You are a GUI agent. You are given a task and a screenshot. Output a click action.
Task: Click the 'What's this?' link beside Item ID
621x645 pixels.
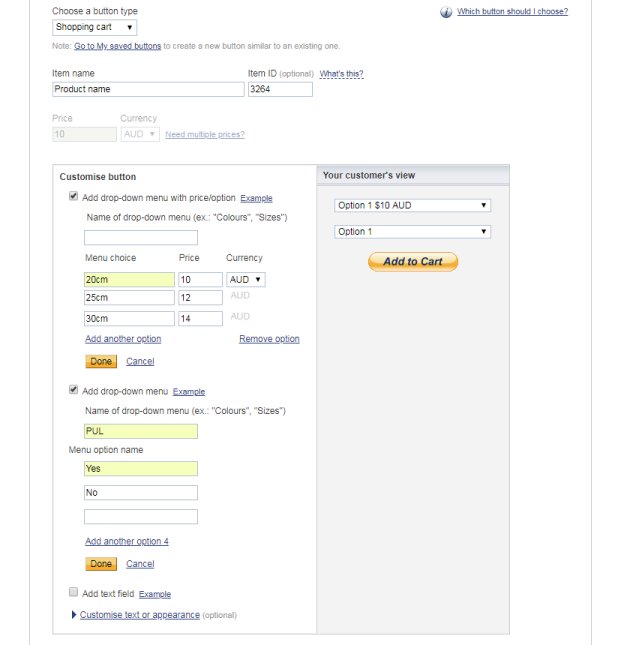[x=341, y=74]
